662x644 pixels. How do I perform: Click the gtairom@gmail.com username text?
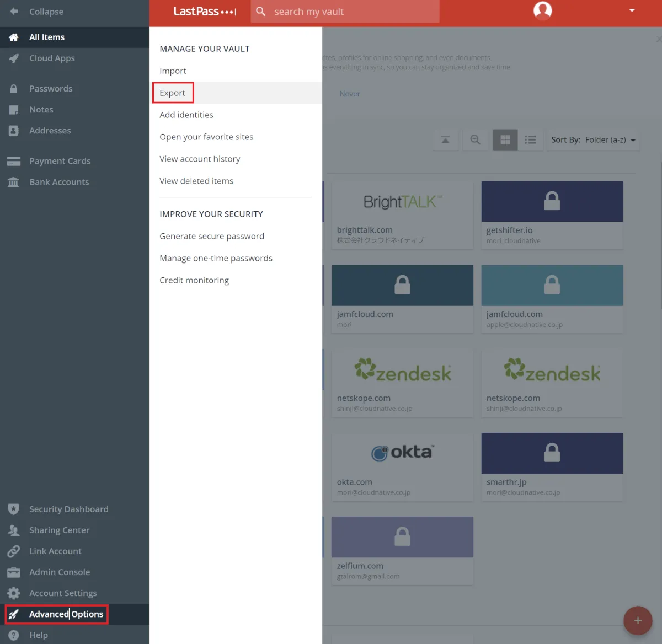[368, 577]
